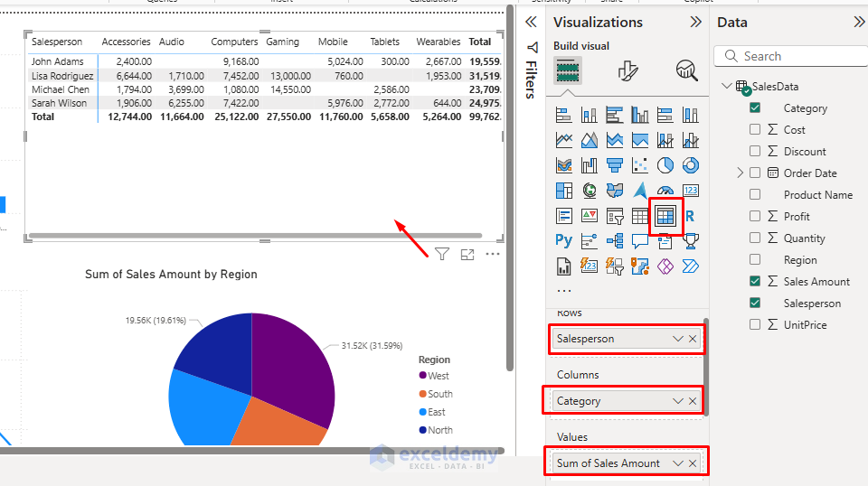Select the Gauge visual
868x486 pixels.
pyautogui.click(x=665, y=191)
